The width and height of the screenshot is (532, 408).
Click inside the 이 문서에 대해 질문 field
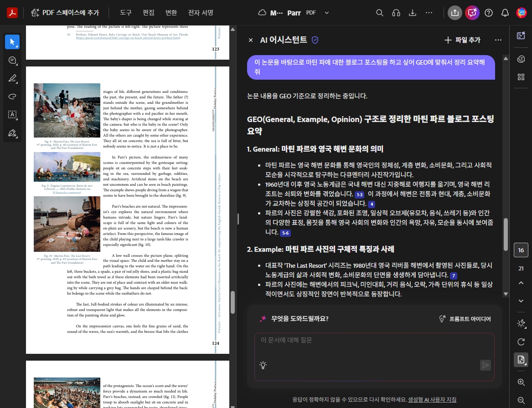pos(374,357)
